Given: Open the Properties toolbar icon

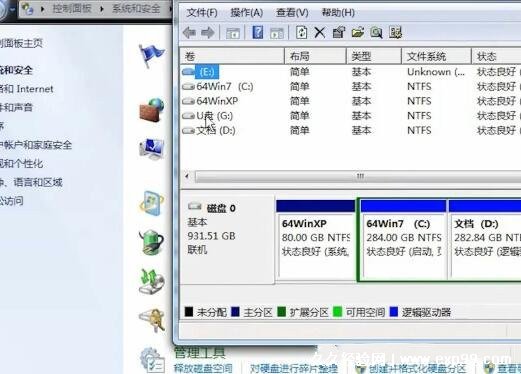Looking at the screenshot, I should [339, 33].
